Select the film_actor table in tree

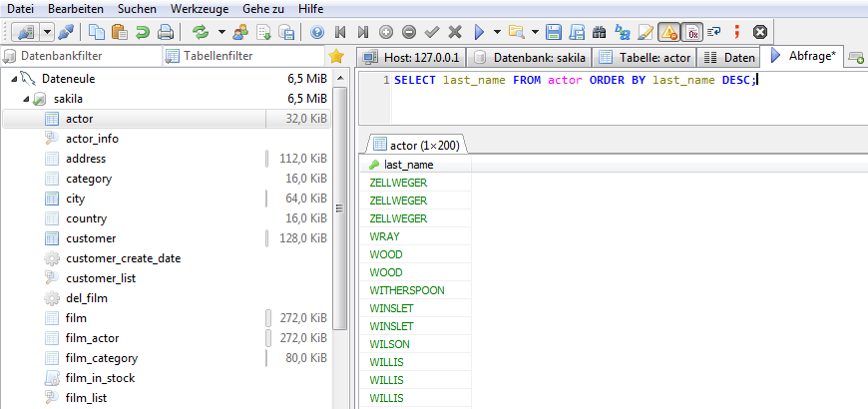92,338
